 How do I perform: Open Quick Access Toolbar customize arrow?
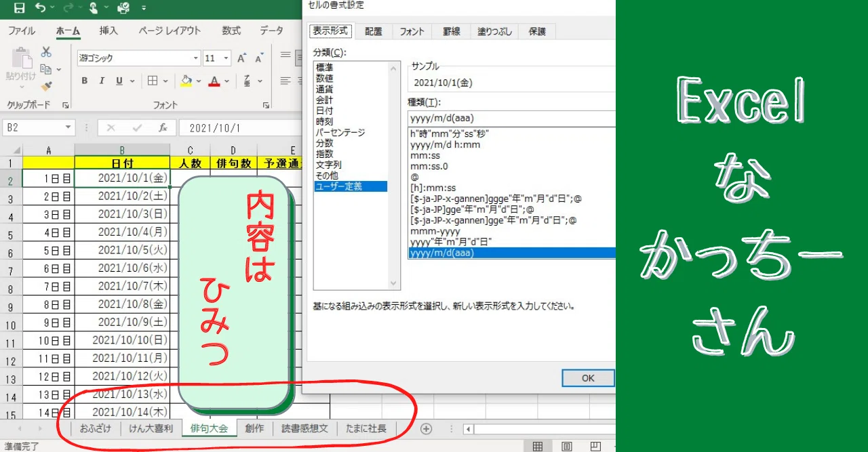click(144, 9)
